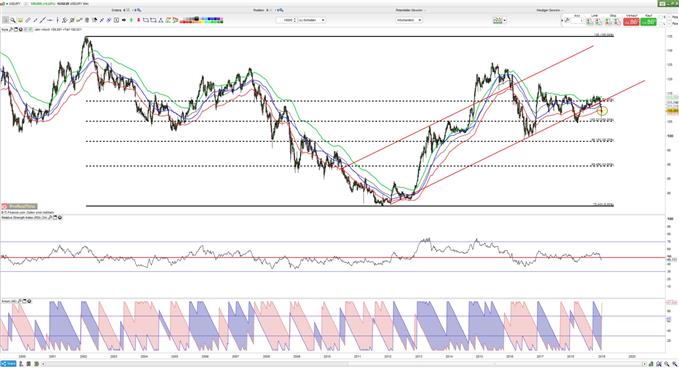Open Aroon indicator settings wrench
The height and width of the screenshot is (368, 679).
(x=19, y=301)
